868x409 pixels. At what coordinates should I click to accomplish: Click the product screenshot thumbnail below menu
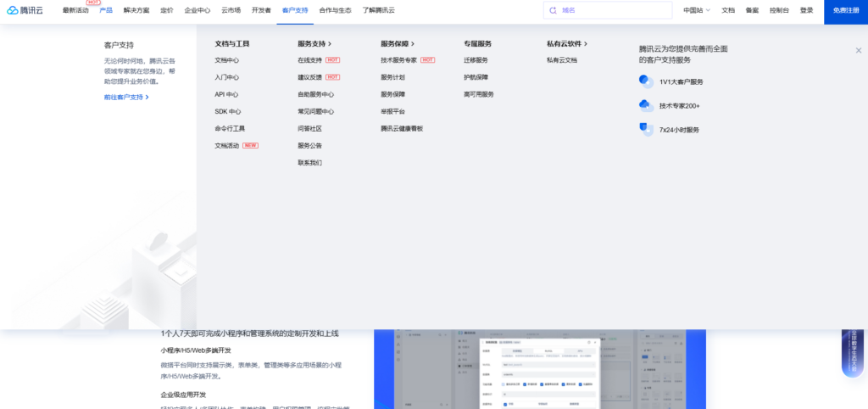(x=540, y=369)
